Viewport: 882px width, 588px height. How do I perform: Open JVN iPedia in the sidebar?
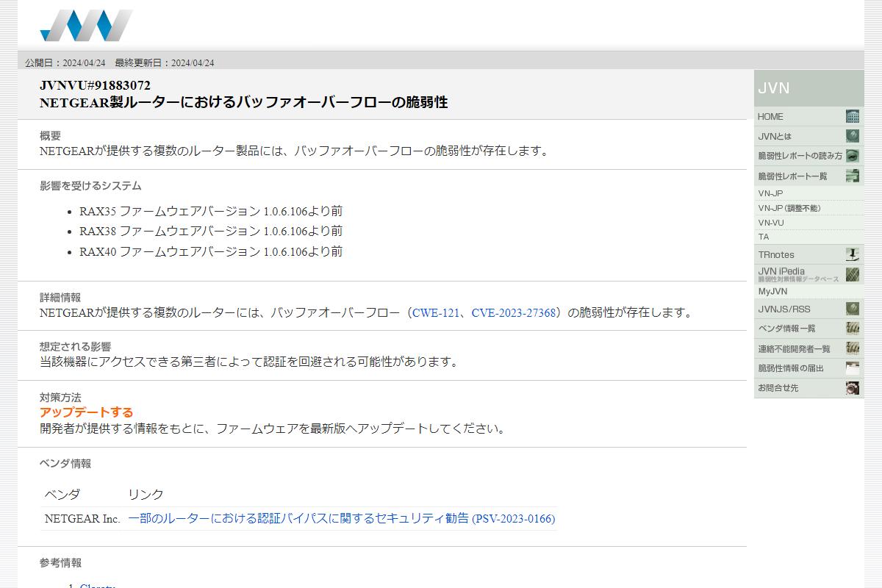808,274
